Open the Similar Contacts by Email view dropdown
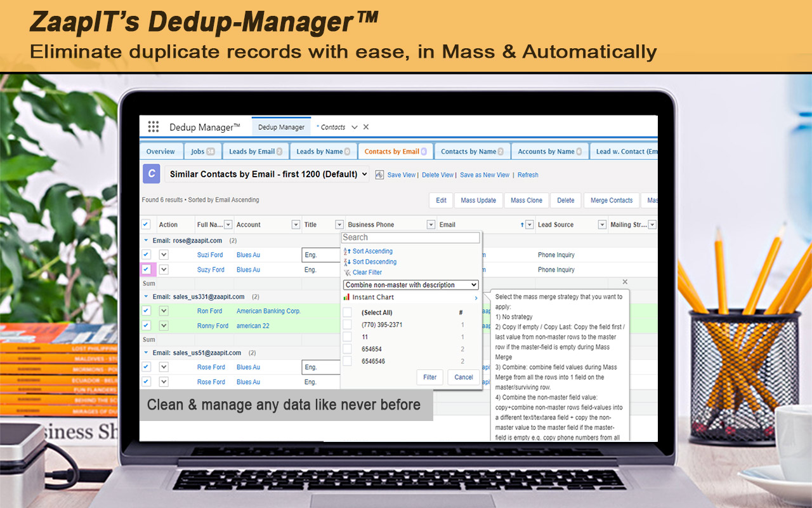 tap(267, 174)
